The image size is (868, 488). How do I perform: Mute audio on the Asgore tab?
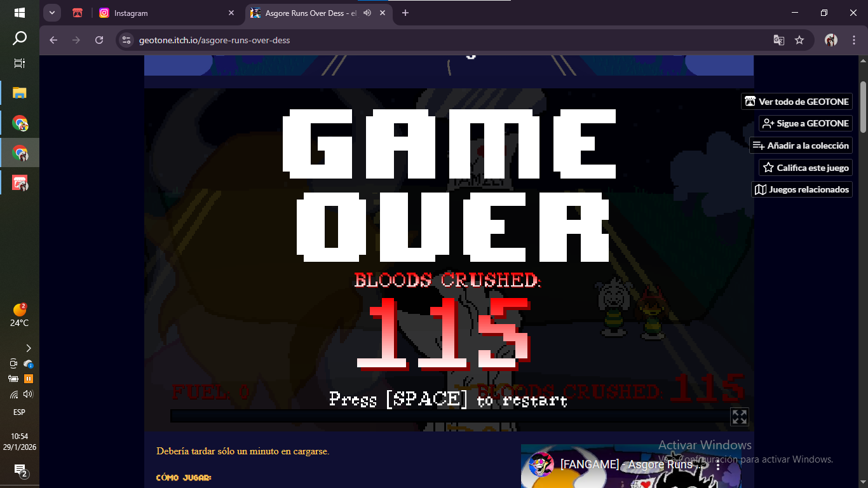(367, 13)
